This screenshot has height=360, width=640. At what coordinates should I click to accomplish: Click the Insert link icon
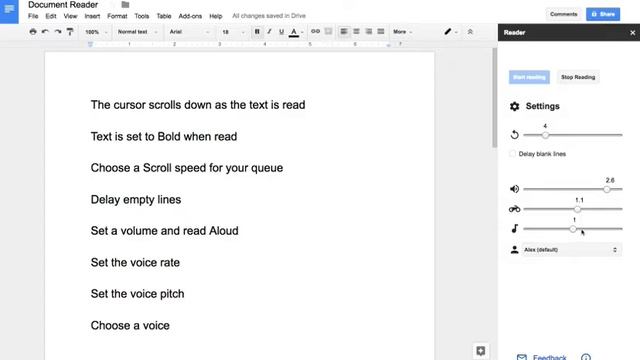coord(315,31)
